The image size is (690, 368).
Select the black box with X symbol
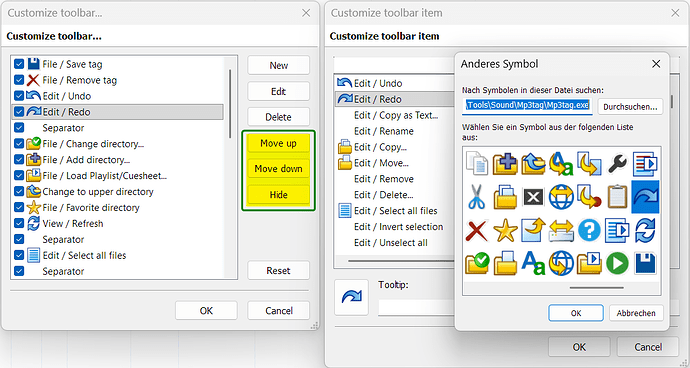pyautogui.click(x=533, y=197)
